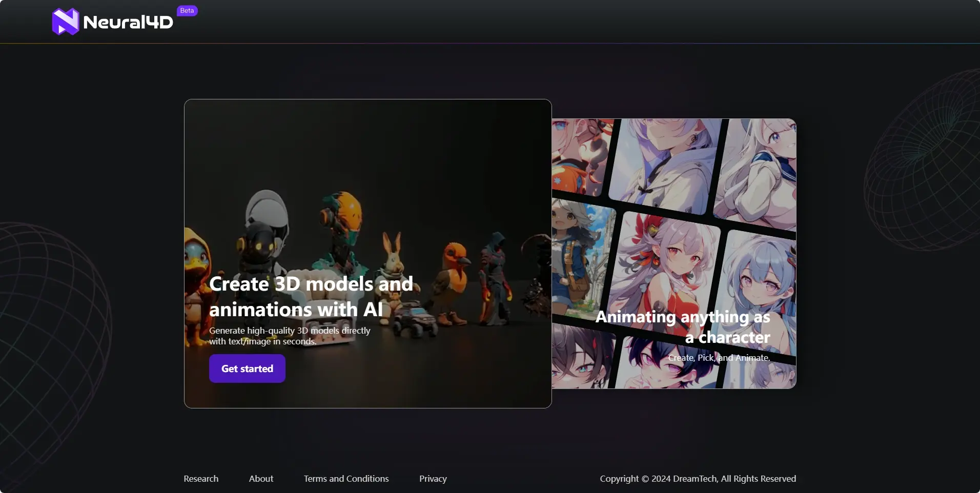Click the Beta badge

click(187, 11)
